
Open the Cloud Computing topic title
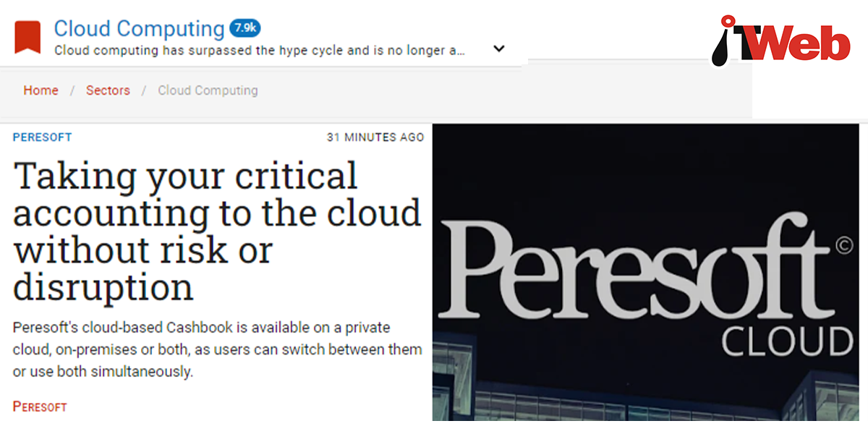pyautogui.click(x=139, y=29)
